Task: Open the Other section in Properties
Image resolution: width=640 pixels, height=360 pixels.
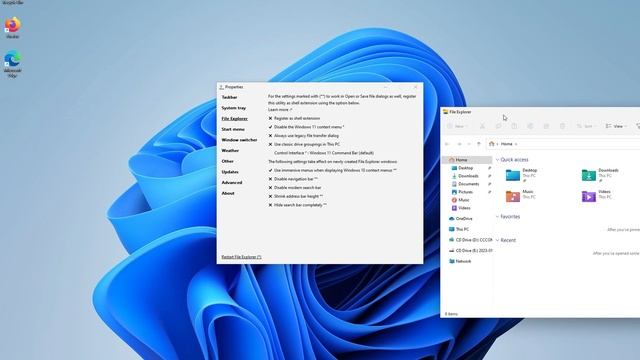Action: point(227,161)
